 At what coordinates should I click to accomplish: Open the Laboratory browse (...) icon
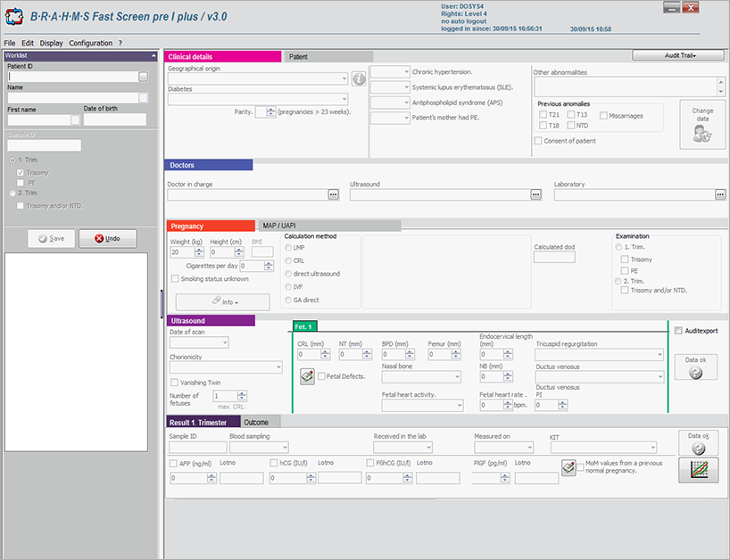[719, 194]
